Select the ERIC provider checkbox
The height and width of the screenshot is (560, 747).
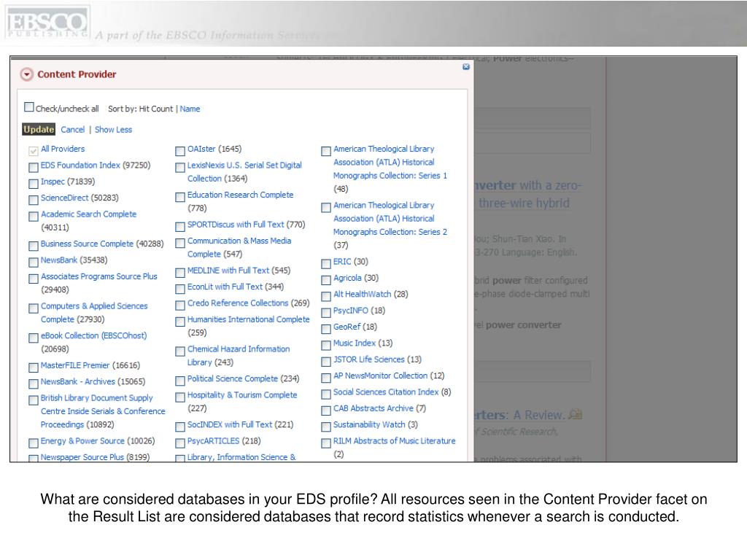point(326,263)
